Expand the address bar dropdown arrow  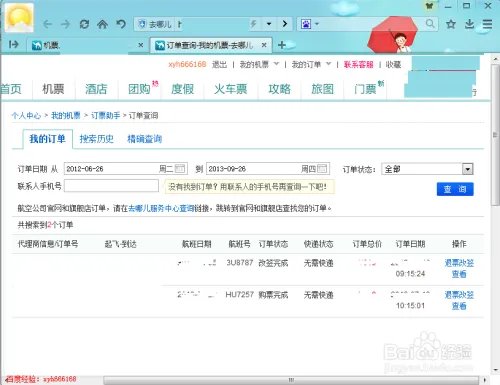[269, 24]
